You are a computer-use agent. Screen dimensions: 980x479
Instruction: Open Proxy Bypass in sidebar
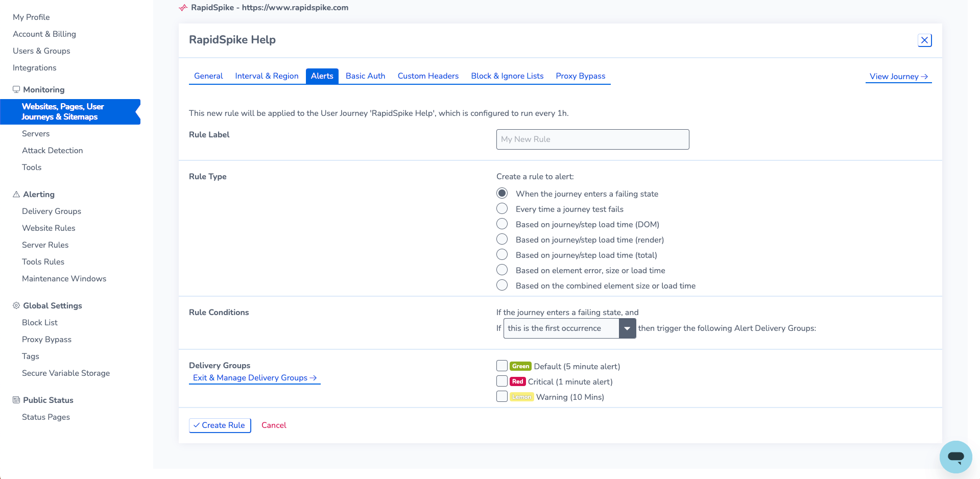47,340
